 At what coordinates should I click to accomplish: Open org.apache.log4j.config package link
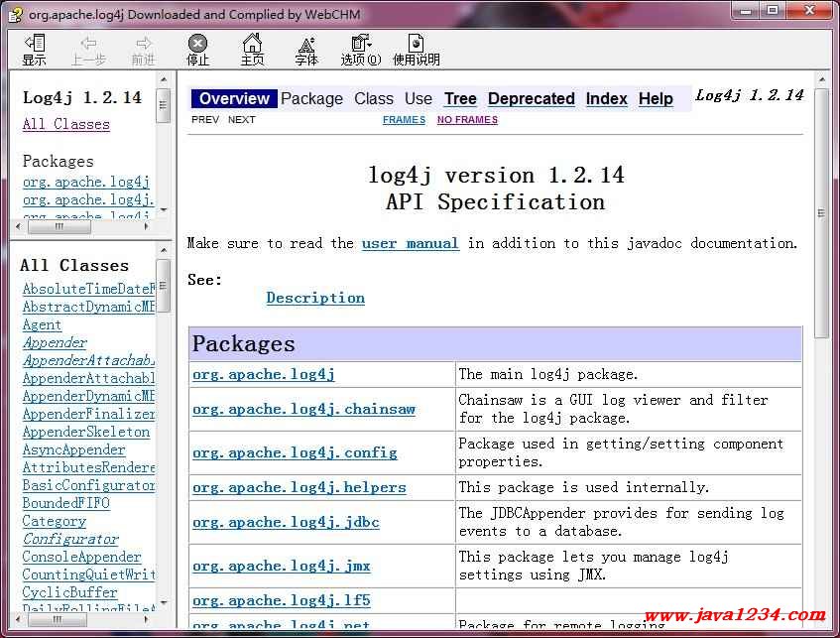[296, 453]
